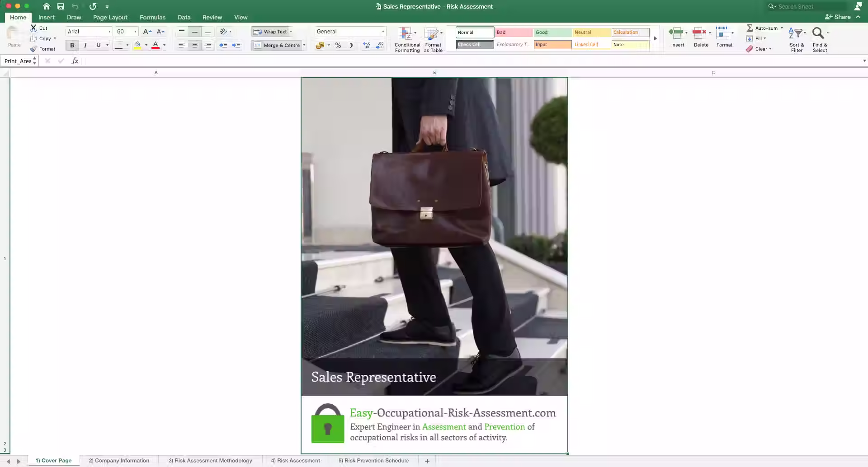Expand the General number format dropdown

click(x=382, y=32)
